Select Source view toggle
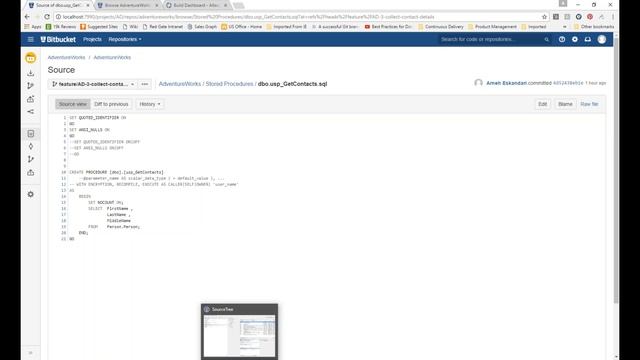The height and width of the screenshot is (360, 640). 73,104
